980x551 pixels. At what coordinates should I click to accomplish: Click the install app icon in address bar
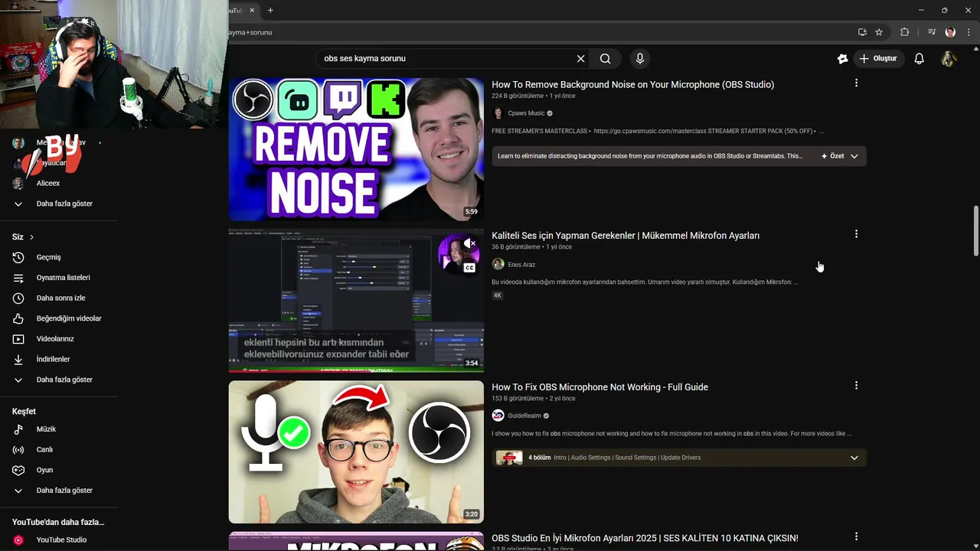[x=862, y=32]
